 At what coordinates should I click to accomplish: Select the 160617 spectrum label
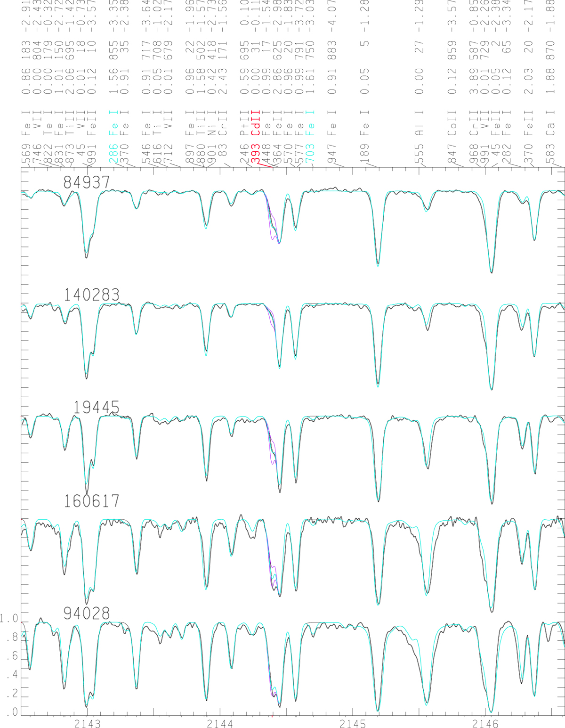(x=92, y=501)
